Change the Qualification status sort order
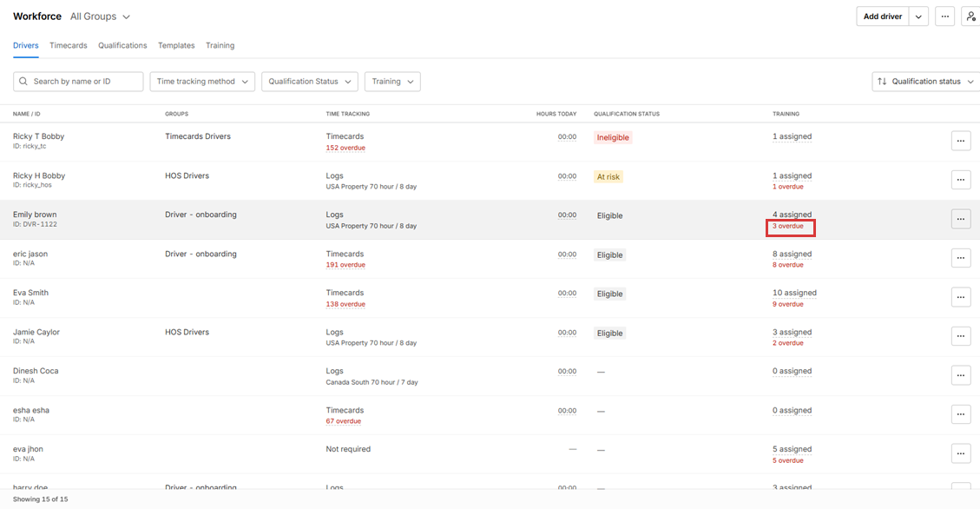Screen dimensions: 980x509 click(924, 82)
